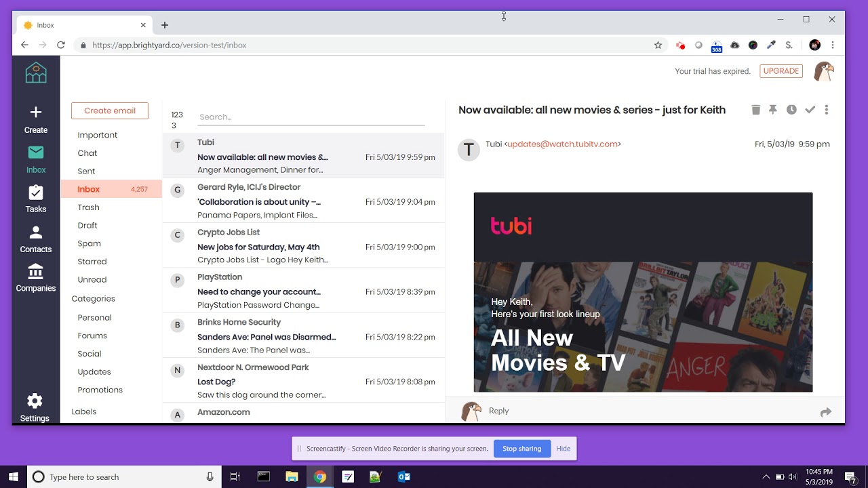Screen dimensions: 868x488
Task: Open the Spam folder
Action: click(89, 243)
